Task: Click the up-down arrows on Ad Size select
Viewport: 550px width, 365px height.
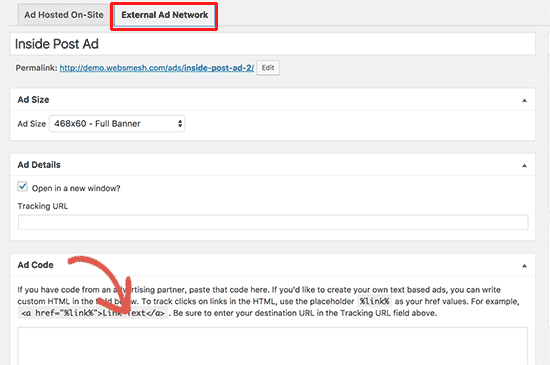Action: tap(180, 123)
